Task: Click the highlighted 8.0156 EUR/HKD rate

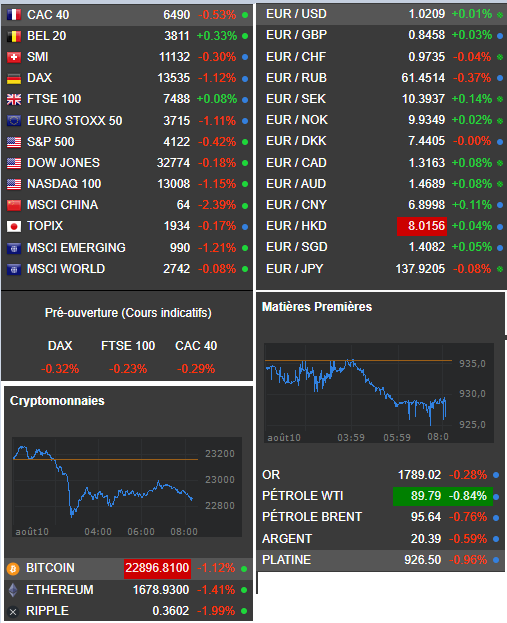Action: click(422, 226)
